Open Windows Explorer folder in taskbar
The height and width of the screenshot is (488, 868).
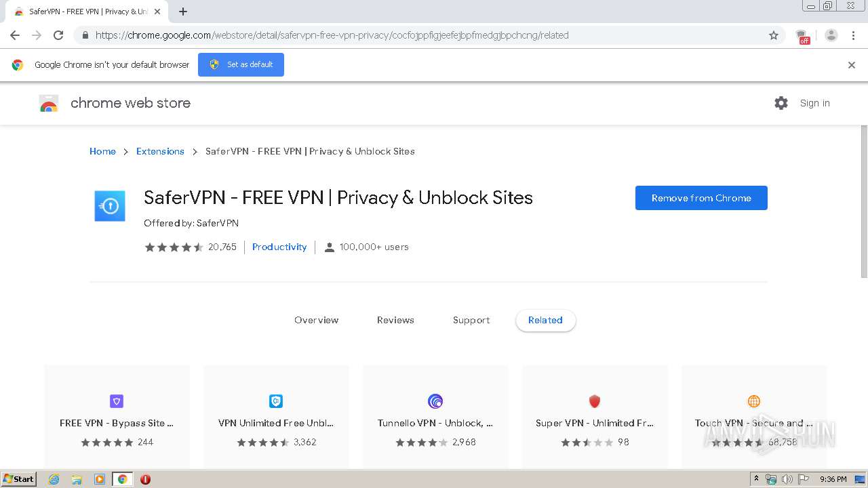pyautogui.click(x=77, y=479)
